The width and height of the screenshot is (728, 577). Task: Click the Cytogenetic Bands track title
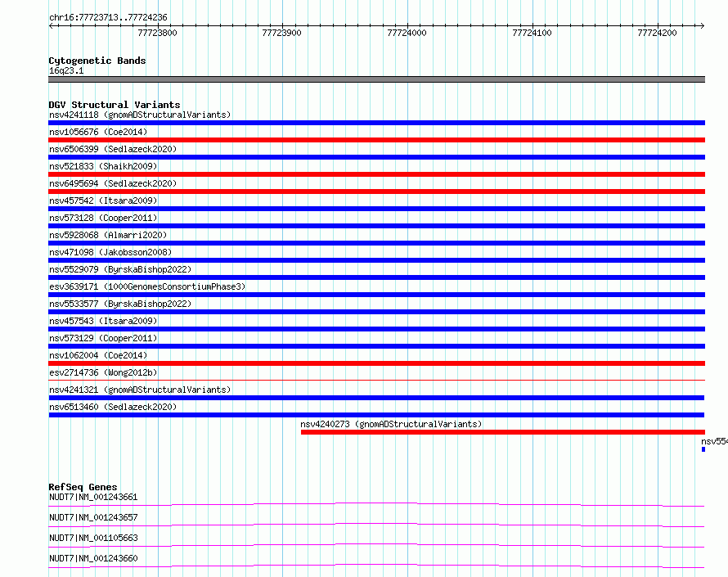click(97, 61)
